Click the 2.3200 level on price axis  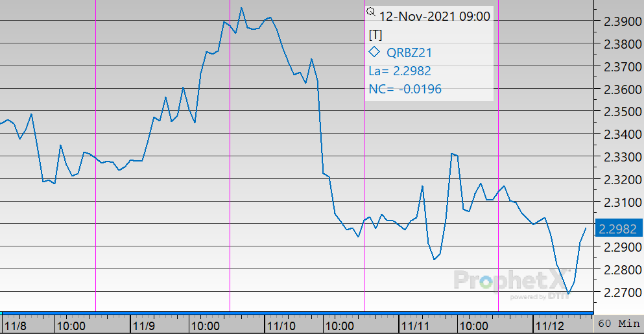click(x=619, y=180)
